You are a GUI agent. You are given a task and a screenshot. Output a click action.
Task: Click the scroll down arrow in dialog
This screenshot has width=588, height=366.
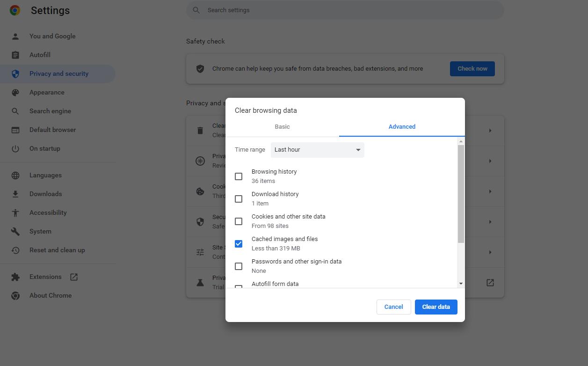pyautogui.click(x=461, y=284)
